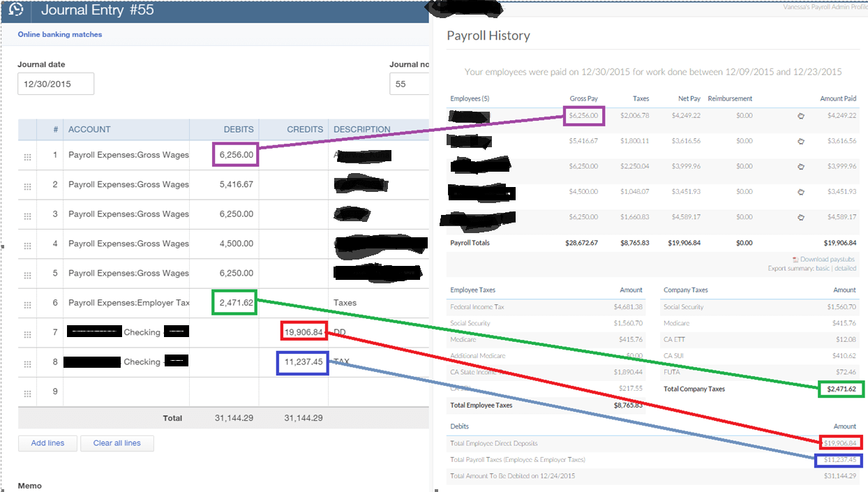Click the Journal date field
This screenshot has height=492, width=868.
click(55, 84)
